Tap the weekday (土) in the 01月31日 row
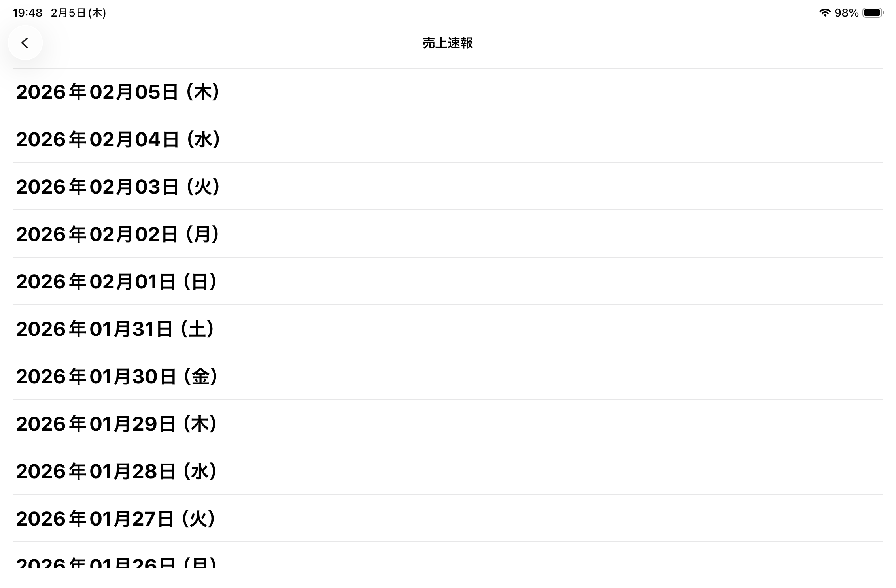Viewport: 896px width, 588px height. (197, 329)
